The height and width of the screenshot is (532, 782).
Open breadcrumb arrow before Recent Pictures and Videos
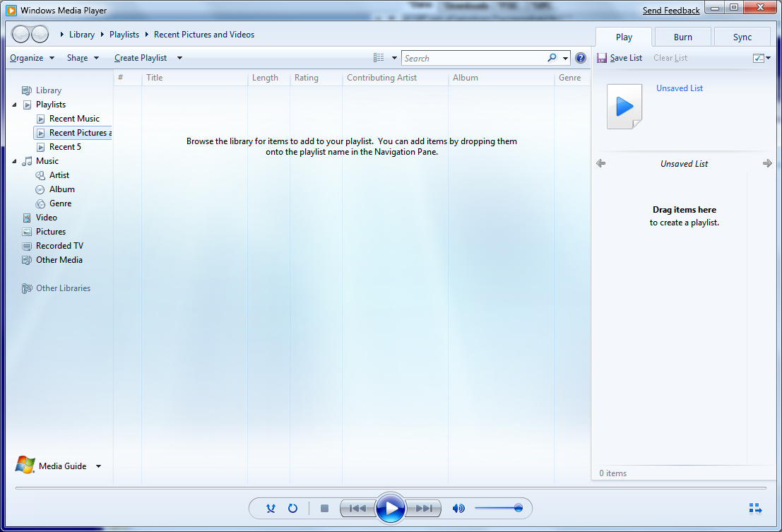click(x=147, y=35)
